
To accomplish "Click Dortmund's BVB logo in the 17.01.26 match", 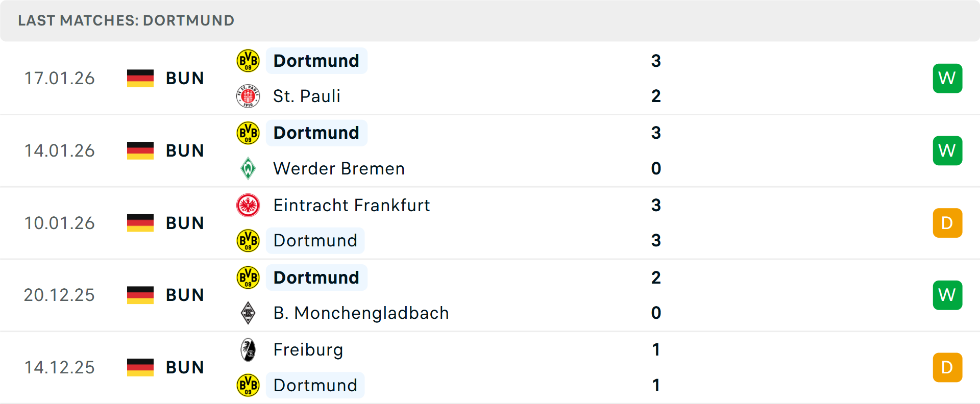I will [x=248, y=61].
